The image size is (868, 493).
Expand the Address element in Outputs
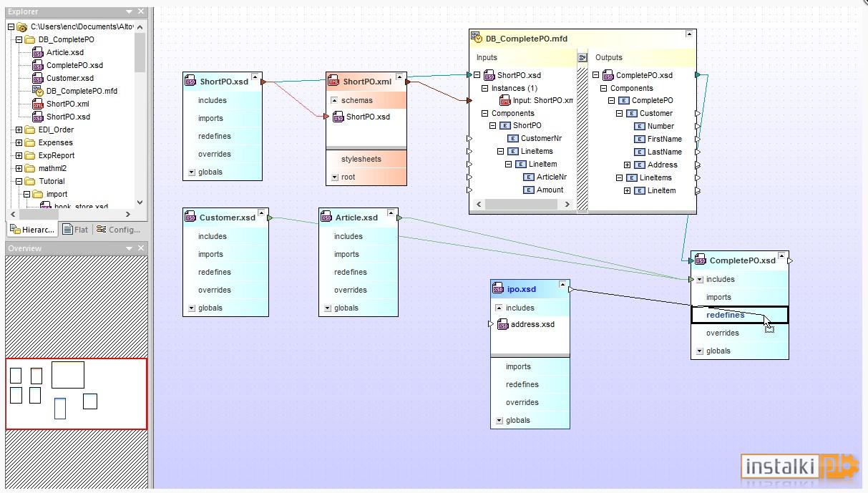[628, 165]
